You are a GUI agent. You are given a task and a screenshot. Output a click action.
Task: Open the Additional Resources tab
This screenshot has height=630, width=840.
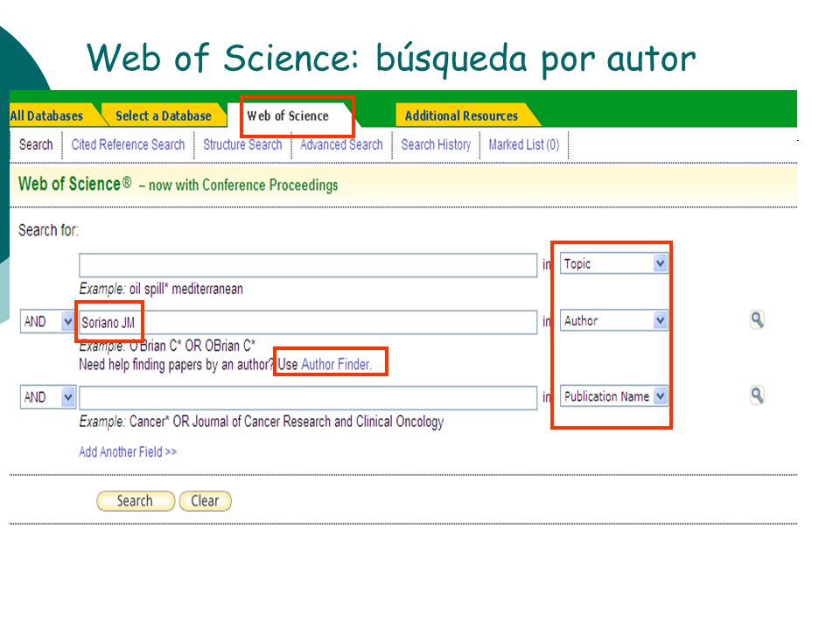[461, 115]
